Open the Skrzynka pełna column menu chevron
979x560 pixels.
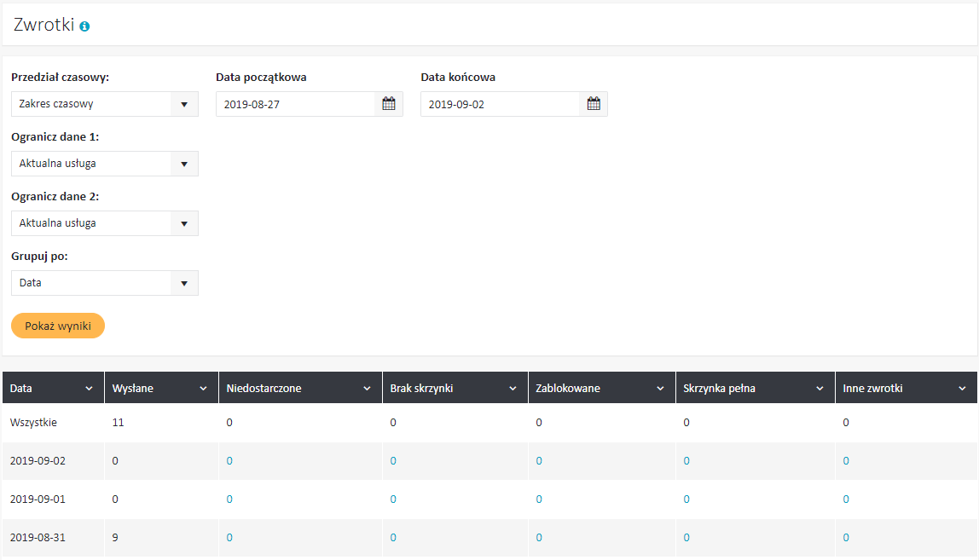coord(819,389)
